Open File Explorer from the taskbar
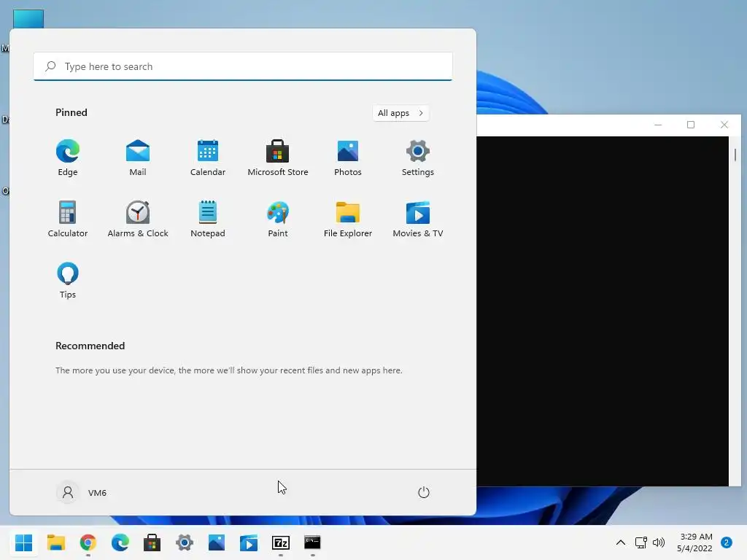Screen dimensions: 747x560 [x=56, y=542]
